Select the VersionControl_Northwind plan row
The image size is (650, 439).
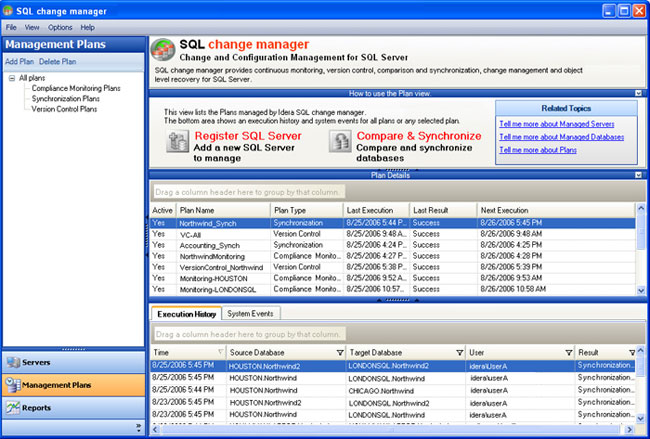point(393,267)
